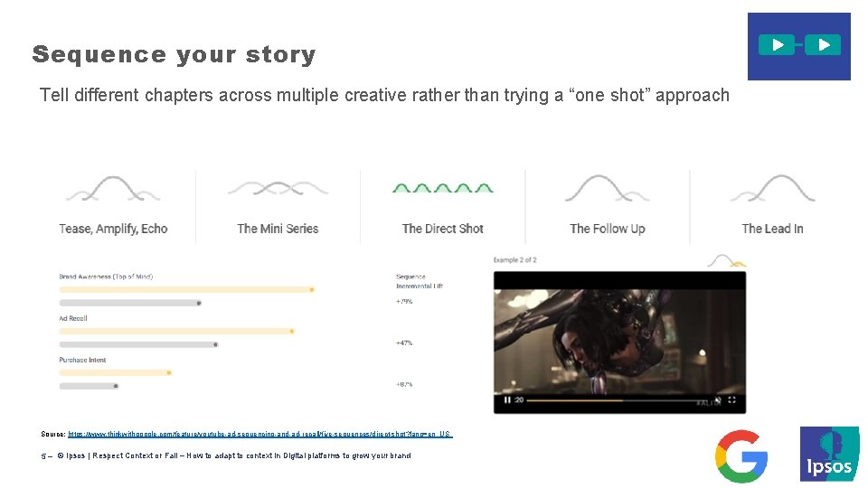This screenshot has height=488, width=868.
Task: Click the small sequence curve above the video
Action: point(726,260)
